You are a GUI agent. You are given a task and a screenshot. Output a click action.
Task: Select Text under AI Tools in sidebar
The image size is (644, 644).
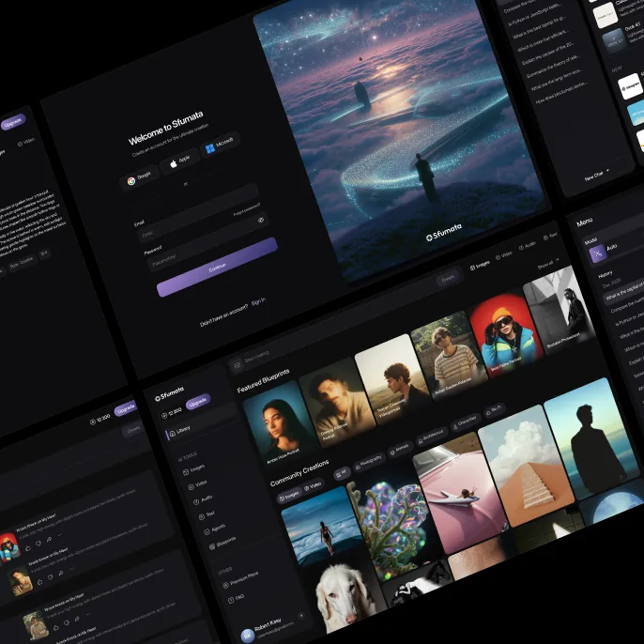pyautogui.click(x=207, y=515)
